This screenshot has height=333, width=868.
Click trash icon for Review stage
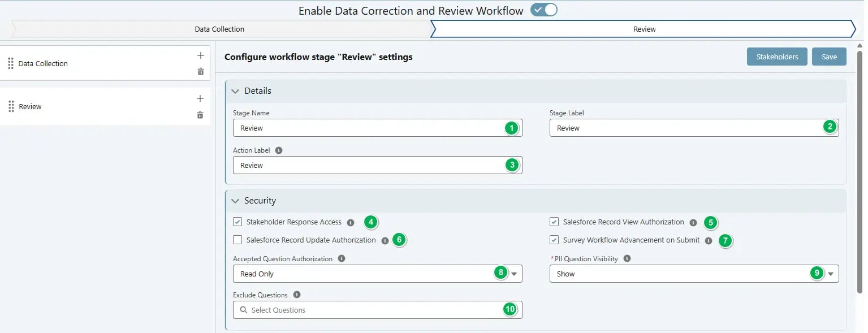click(x=200, y=115)
